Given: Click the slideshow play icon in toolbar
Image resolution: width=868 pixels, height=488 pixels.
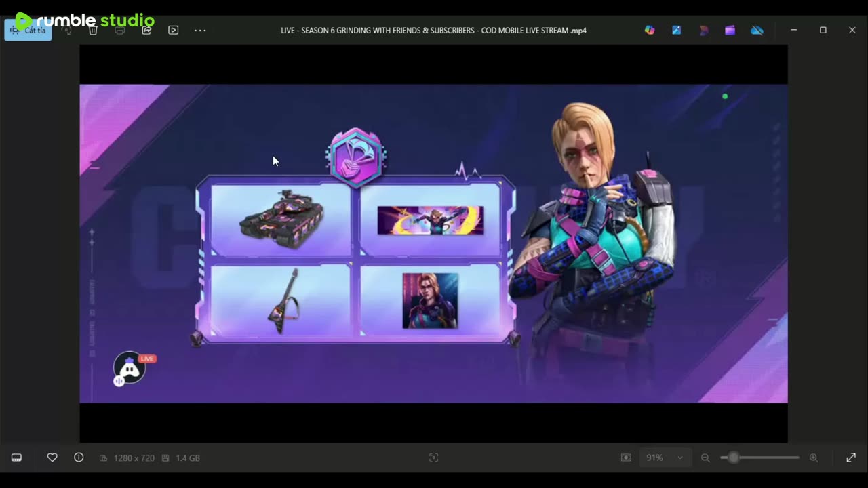Looking at the screenshot, I should click(174, 30).
